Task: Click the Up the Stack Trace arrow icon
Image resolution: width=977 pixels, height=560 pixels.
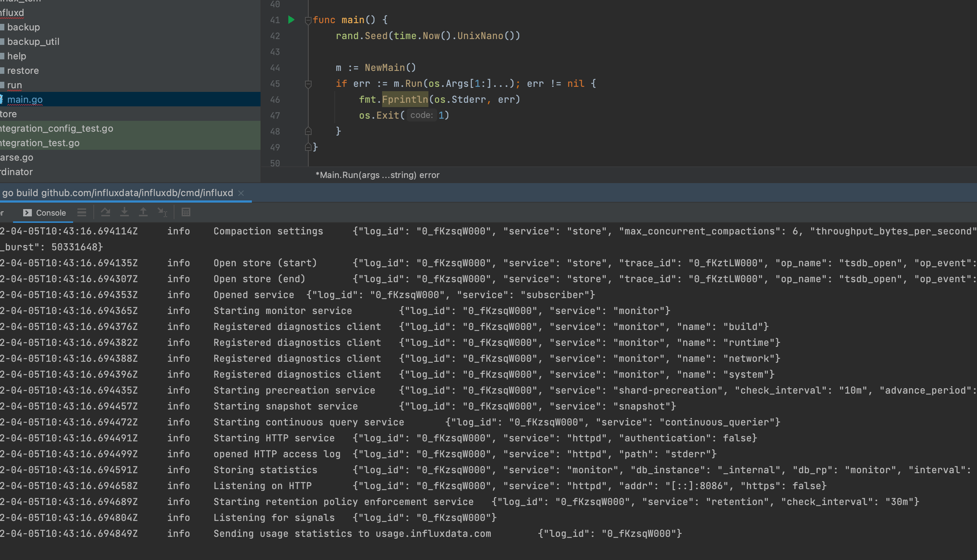Action: (143, 212)
